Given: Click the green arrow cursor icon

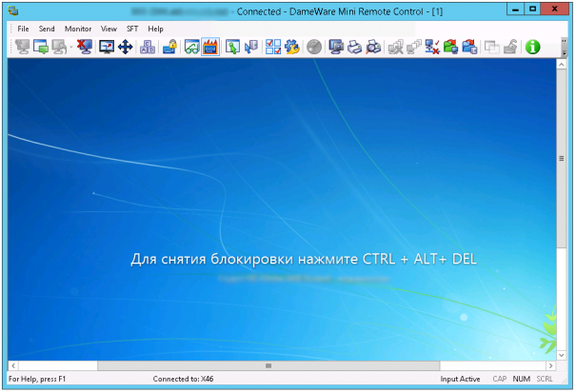Looking at the screenshot, I should coord(231,47).
